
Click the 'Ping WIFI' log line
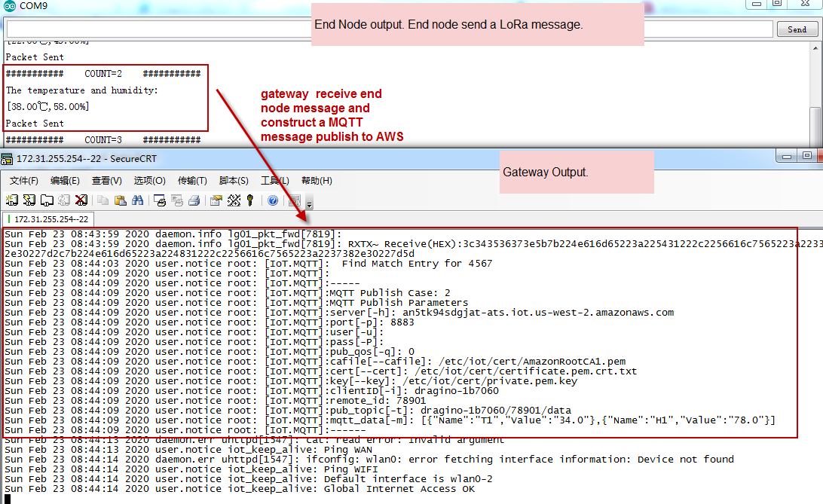coord(350,469)
